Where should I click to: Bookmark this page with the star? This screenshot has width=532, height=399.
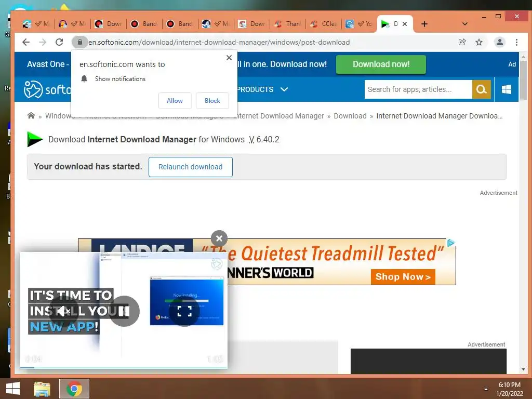(x=478, y=42)
